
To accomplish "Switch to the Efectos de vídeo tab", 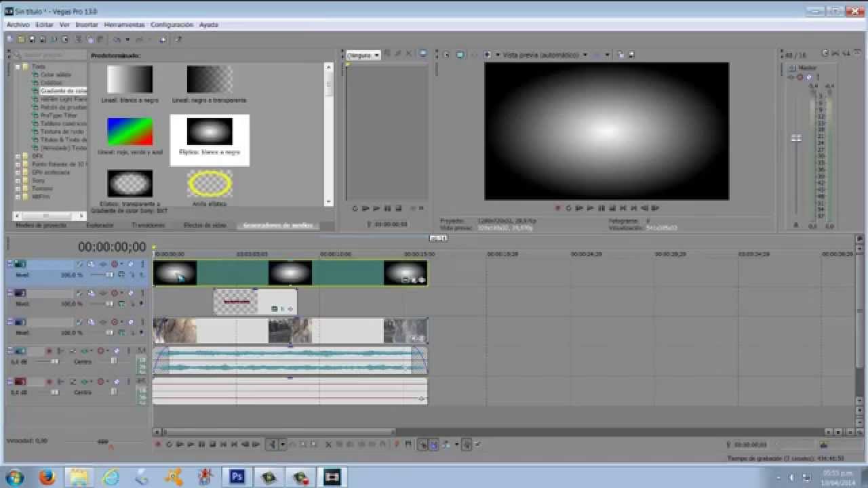I will coord(205,225).
